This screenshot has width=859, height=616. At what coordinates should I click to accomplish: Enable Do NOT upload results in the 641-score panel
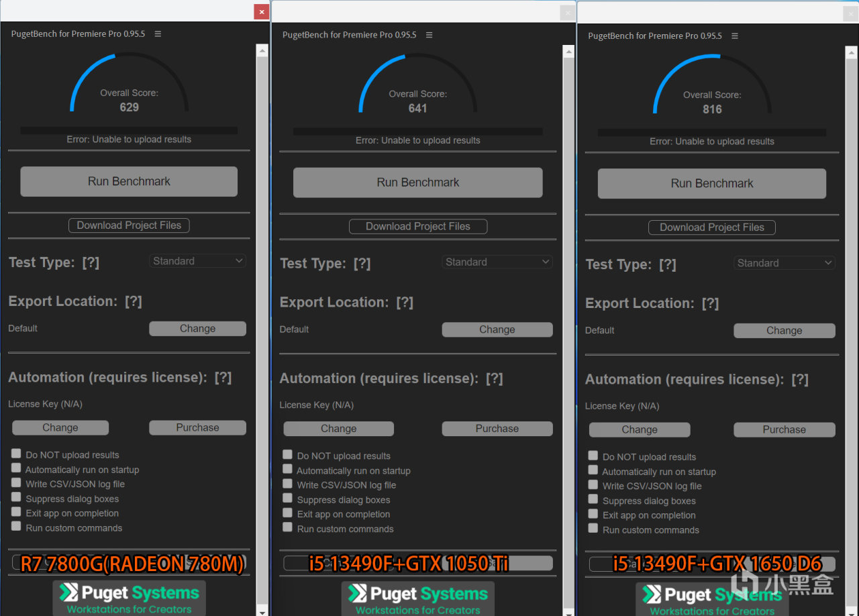click(287, 454)
